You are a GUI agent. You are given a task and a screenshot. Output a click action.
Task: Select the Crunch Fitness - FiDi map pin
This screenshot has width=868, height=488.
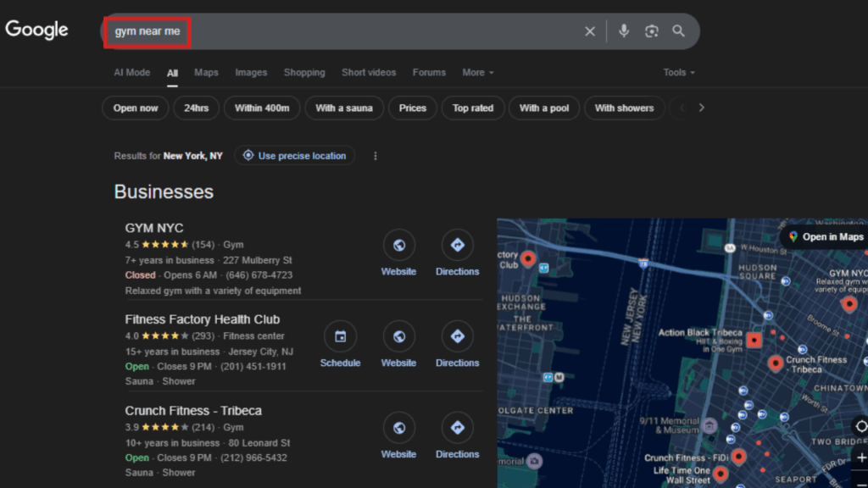coord(738,457)
